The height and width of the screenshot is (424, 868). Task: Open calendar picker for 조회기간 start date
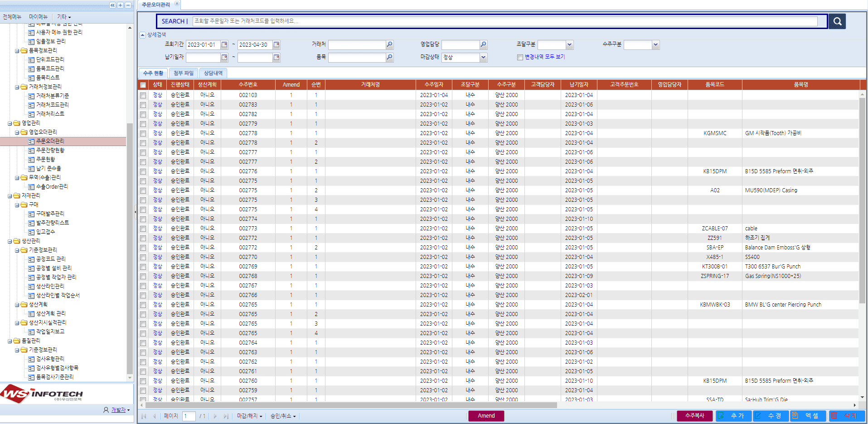[x=224, y=45]
